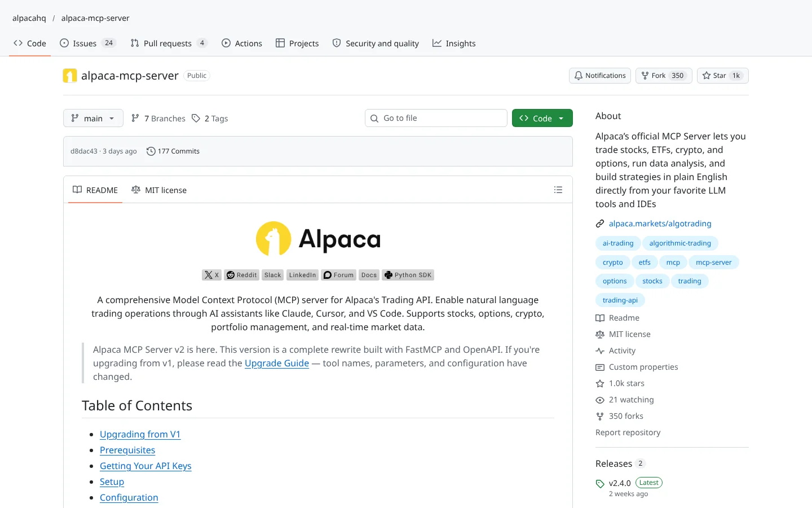Click the ai-trading topic tag
Image resolution: width=812 pixels, height=508 pixels.
(618, 243)
